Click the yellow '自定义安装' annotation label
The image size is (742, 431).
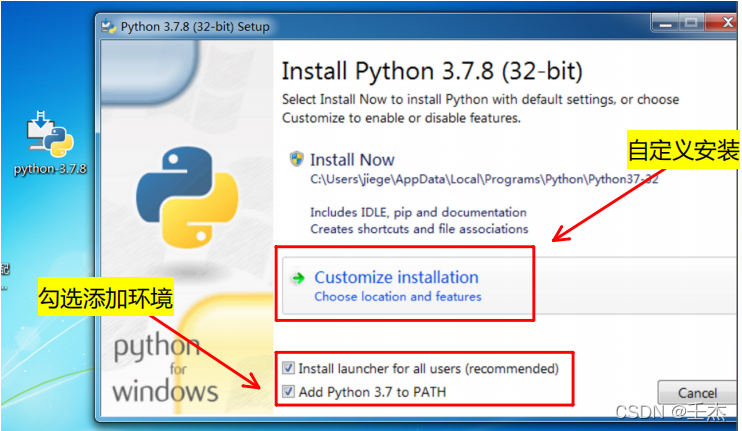tap(683, 151)
